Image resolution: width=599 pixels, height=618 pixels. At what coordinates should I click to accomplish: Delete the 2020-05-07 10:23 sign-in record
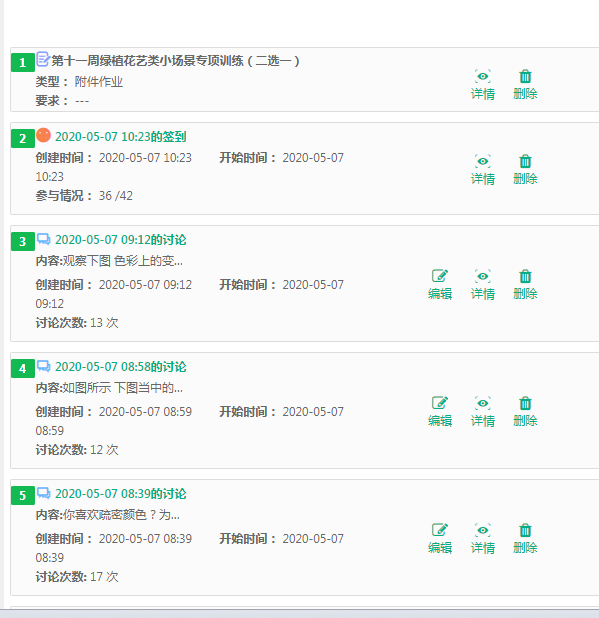coord(525,170)
